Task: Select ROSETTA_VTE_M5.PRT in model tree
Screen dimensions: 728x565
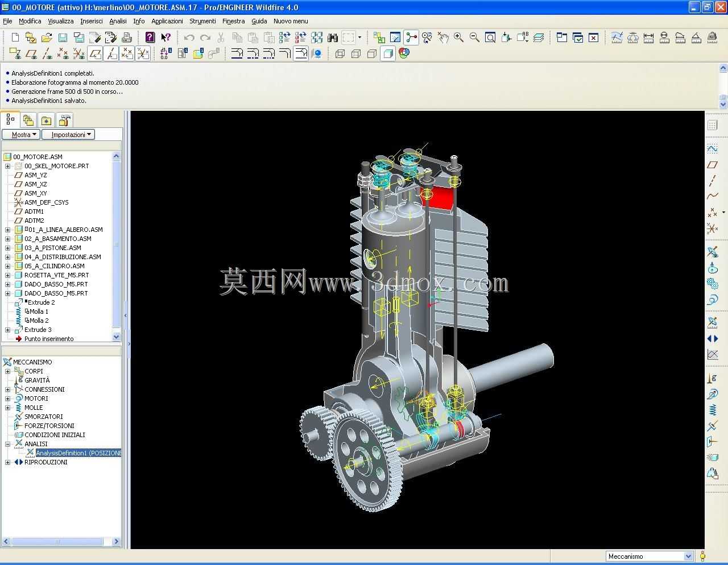Action: (56, 275)
